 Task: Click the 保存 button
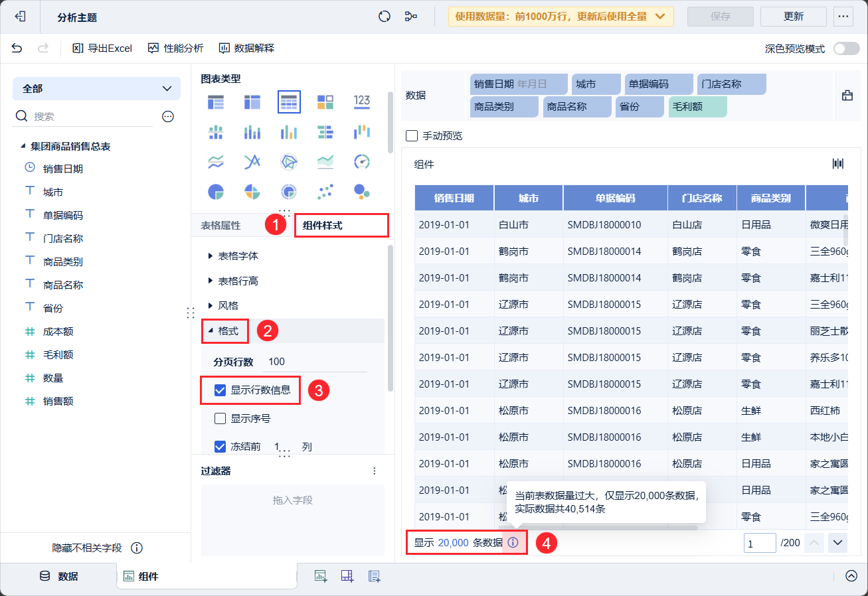pos(721,17)
